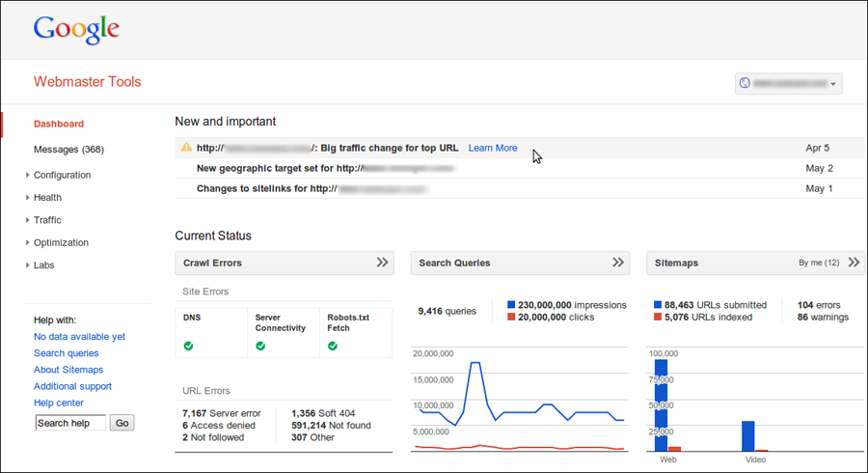Open the 'About Sitemaps' help link
The height and width of the screenshot is (473, 868).
click(68, 370)
